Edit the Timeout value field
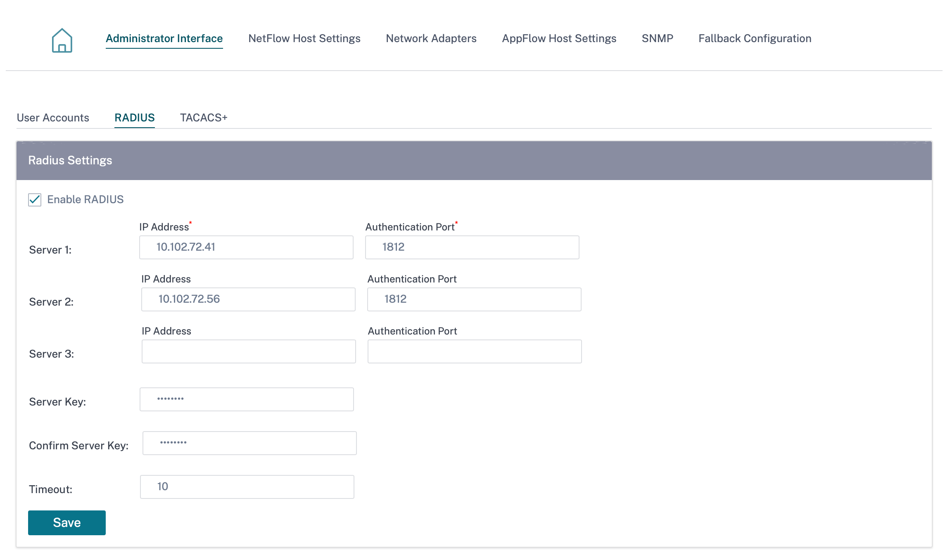 tap(247, 487)
